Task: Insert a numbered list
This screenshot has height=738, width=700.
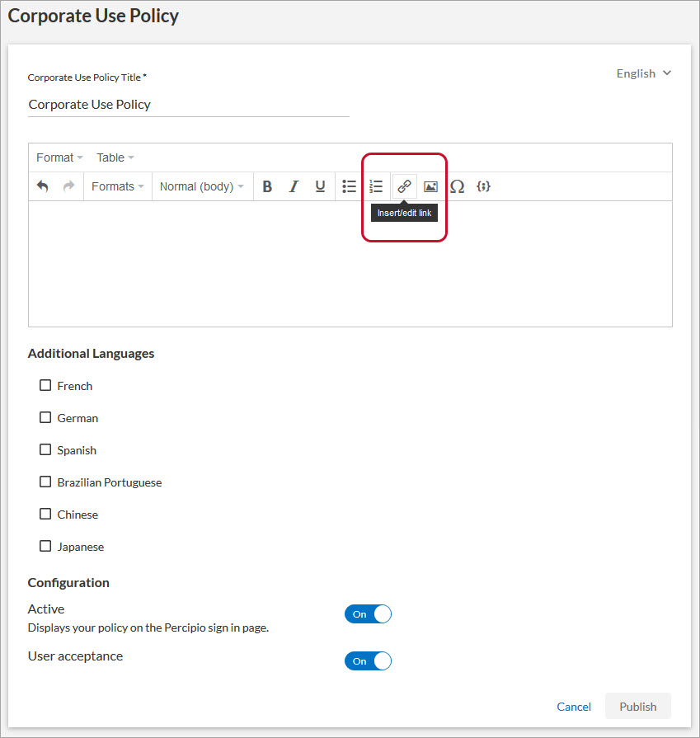Action: [x=376, y=186]
